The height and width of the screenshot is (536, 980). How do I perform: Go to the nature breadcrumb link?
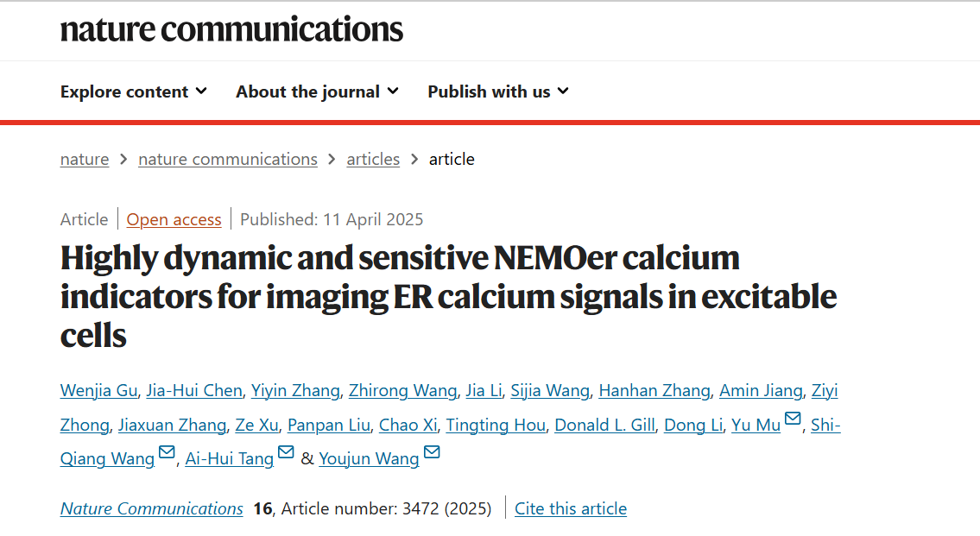(x=85, y=160)
